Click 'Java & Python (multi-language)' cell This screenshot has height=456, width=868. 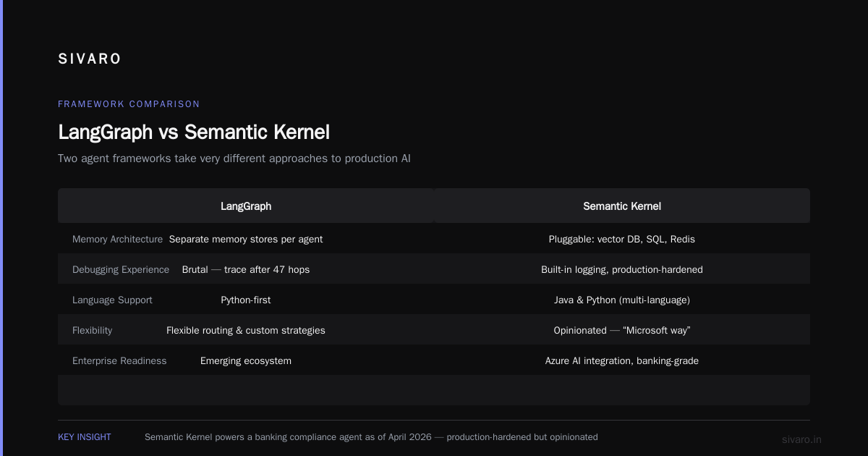622,300
